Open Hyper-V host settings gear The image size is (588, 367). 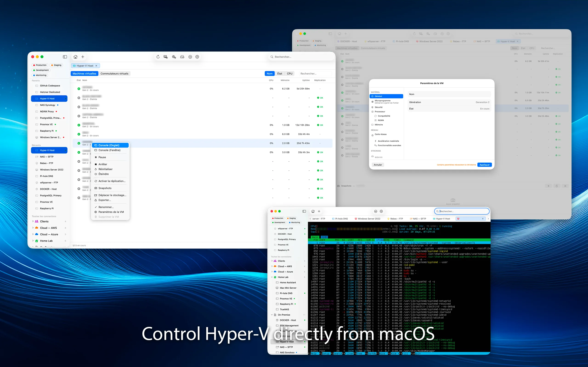(197, 57)
